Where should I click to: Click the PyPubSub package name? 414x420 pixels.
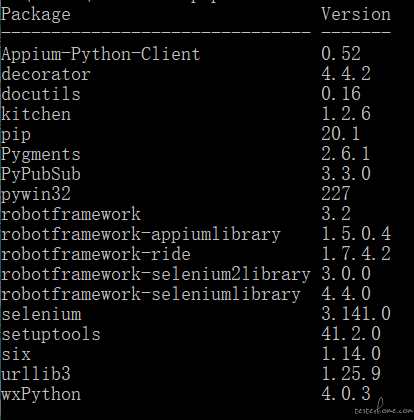click(x=41, y=175)
